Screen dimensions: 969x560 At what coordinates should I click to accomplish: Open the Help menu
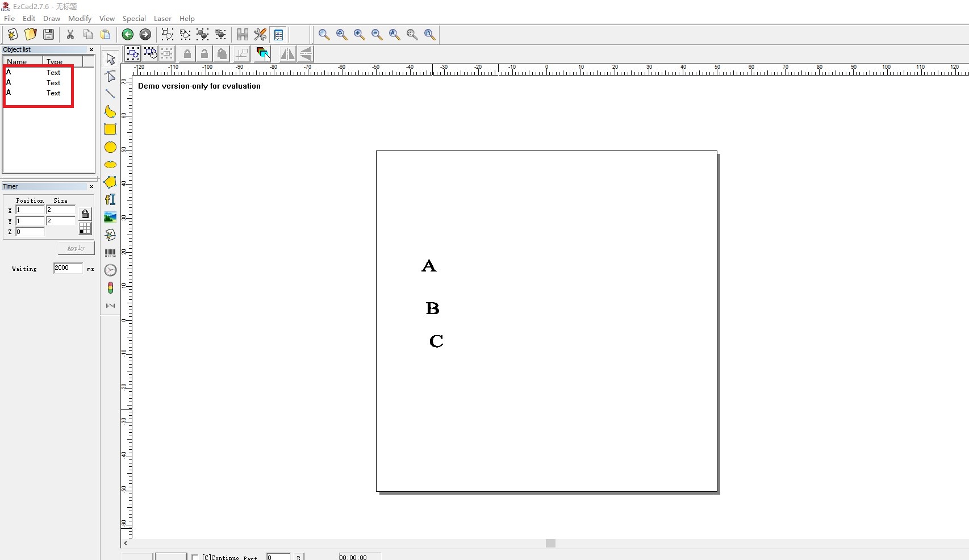click(187, 18)
